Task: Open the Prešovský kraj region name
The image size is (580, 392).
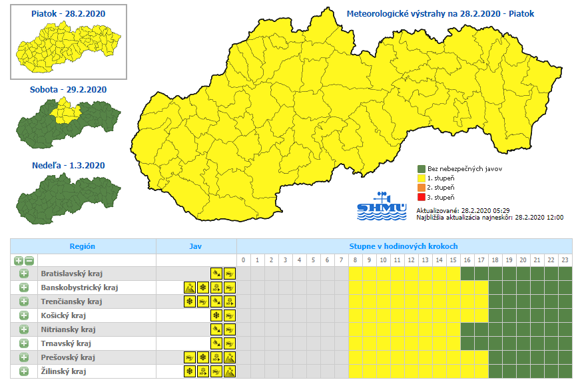Action: tap(65, 357)
